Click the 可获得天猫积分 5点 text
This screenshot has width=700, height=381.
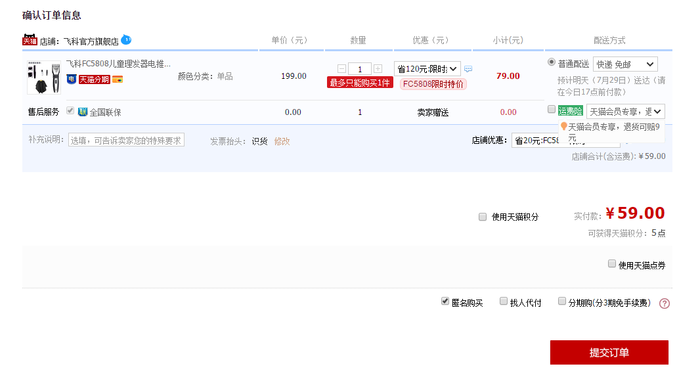coord(626,233)
